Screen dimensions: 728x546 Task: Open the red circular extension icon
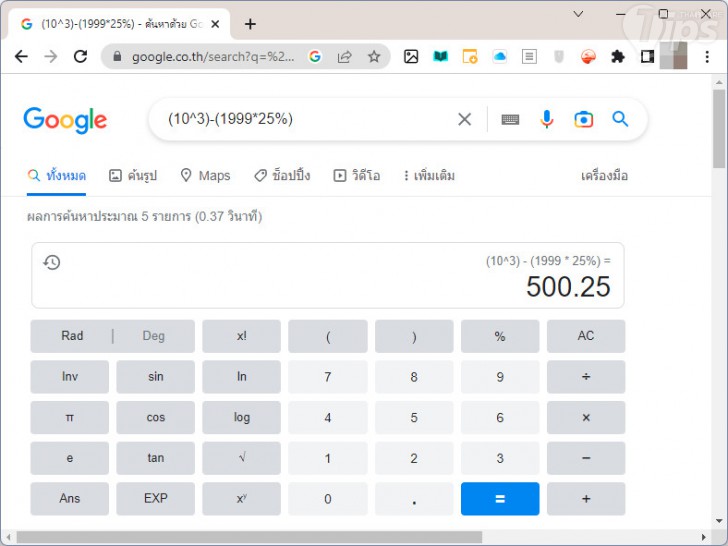click(x=588, y=57)
